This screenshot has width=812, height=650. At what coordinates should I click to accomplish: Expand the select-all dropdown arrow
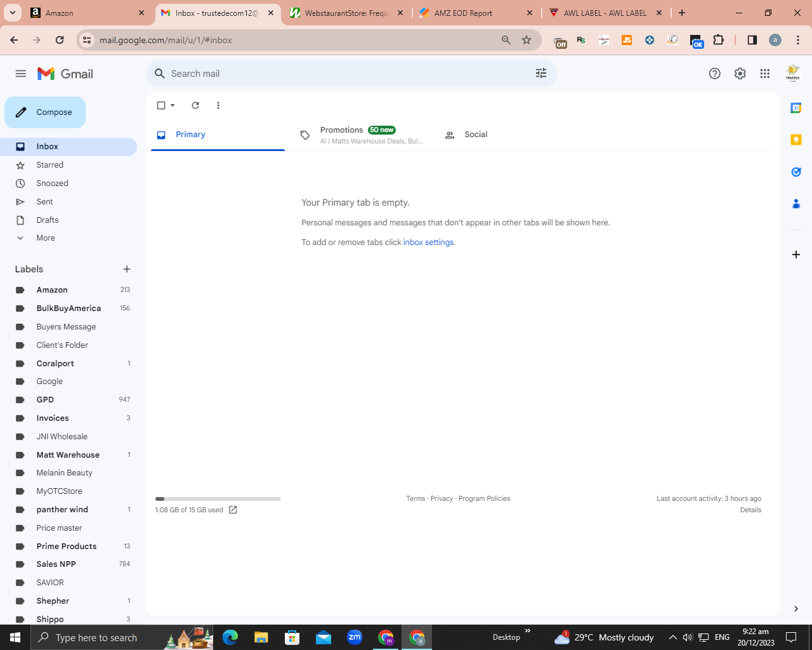point(173,105)
